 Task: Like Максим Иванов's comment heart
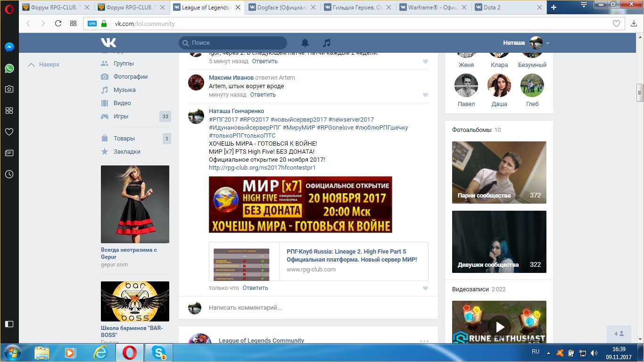pyautogui.click(x=425, y=95)
